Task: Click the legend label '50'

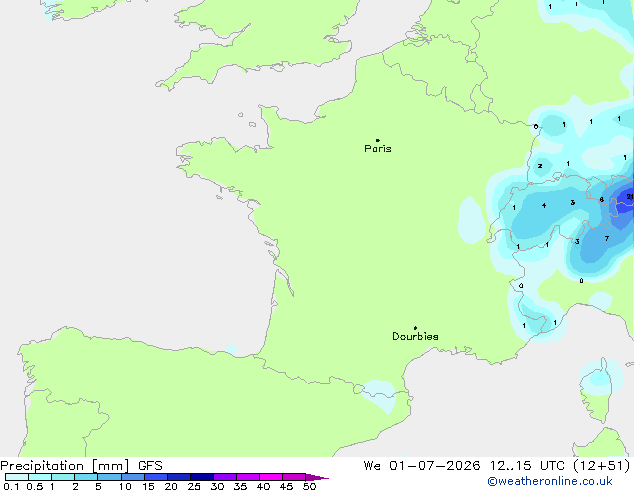Action: (x=309, y=486)
